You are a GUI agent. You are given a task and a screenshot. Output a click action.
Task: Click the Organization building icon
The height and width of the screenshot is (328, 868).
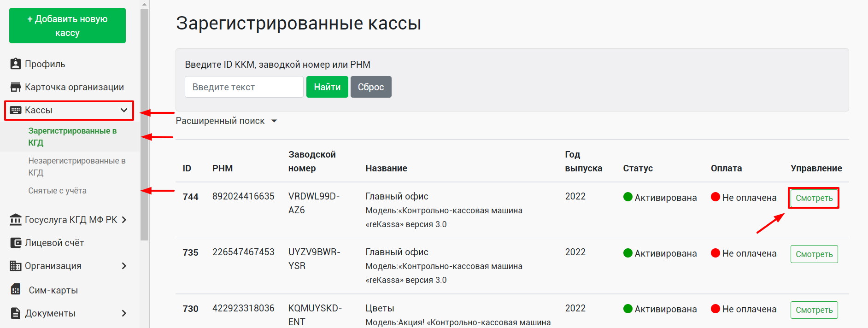point(16,266)
